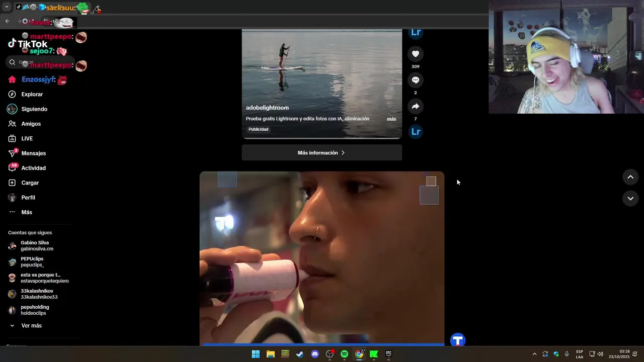Image resolution: width=644 pixels, height=362 pixels.
Task: Go to the home feed icon
Action: (12, 79)
